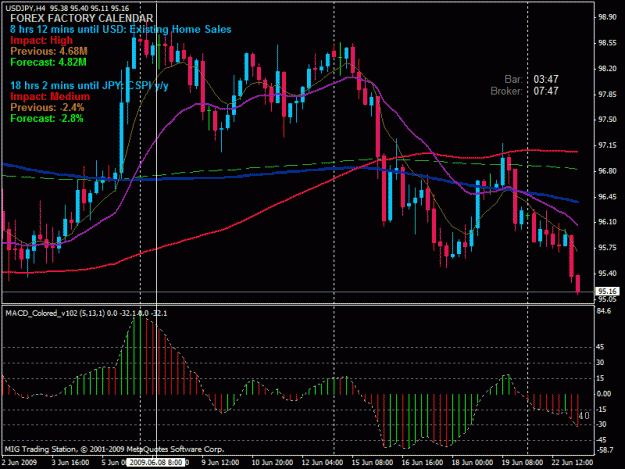Screen dimensions: 625x469
Task: Click the MACD scale value 84.6
Action: 603,311
